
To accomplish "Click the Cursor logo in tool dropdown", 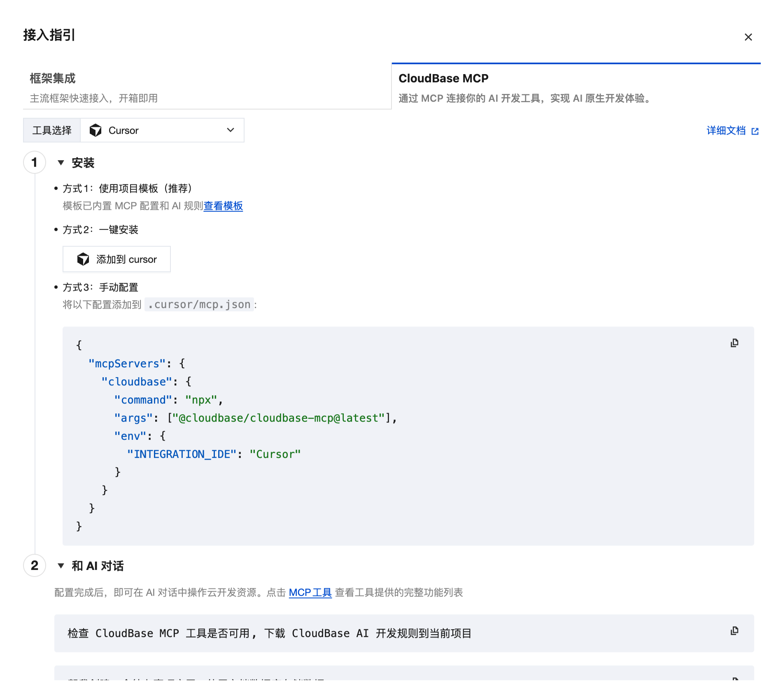I will [96, 131].
